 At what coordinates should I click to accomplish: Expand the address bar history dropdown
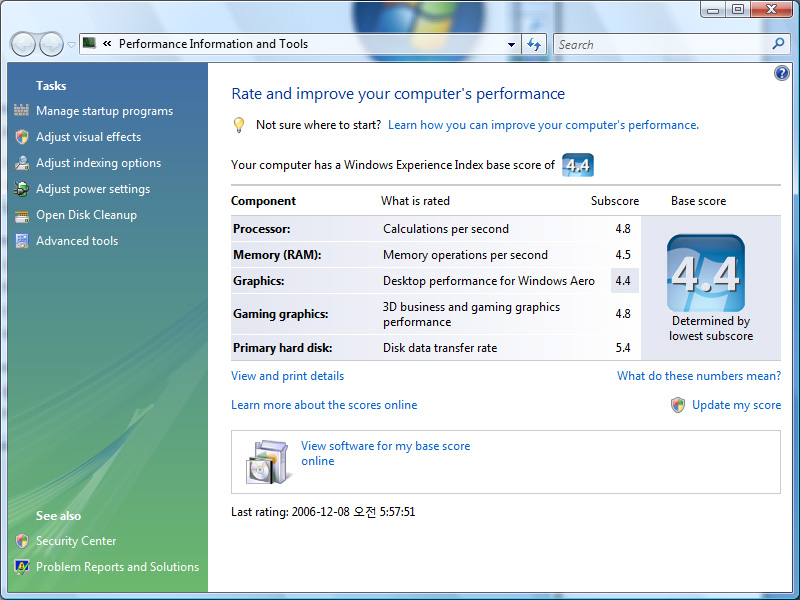click(511, 44)
